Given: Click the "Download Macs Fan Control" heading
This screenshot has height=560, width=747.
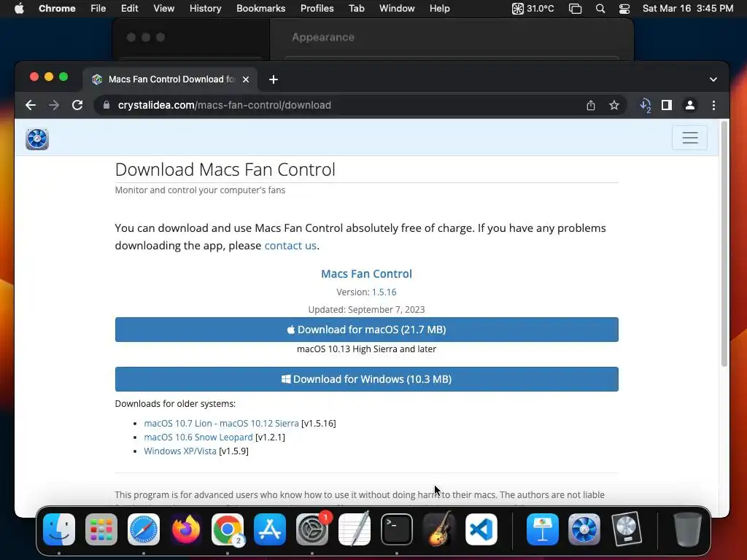Looking at the screenshot, I should (225, 169).
